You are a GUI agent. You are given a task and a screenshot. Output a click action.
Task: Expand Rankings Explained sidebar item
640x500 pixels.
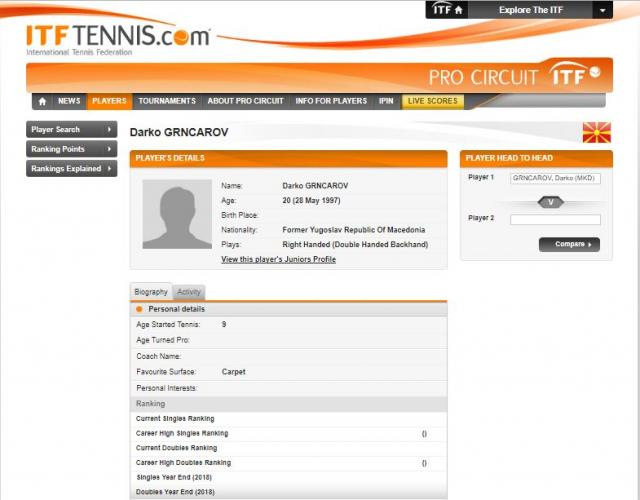click(71, 169)
